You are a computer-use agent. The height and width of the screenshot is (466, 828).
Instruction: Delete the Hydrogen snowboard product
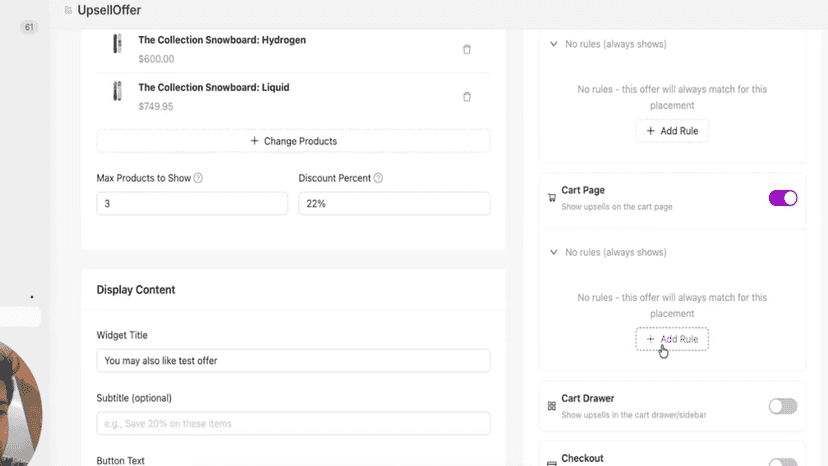tap(467, 49)
